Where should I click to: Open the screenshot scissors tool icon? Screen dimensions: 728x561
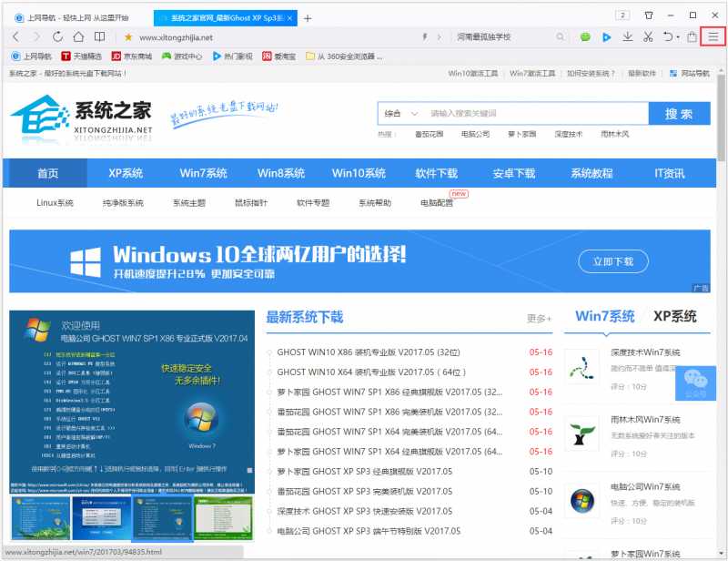(x=648, y=37)
